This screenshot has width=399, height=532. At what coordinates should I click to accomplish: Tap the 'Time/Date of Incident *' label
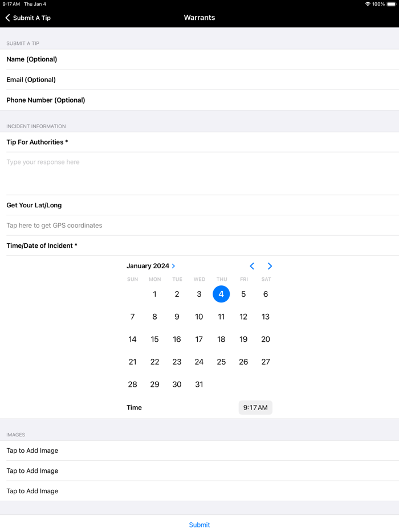pos(42,245)
